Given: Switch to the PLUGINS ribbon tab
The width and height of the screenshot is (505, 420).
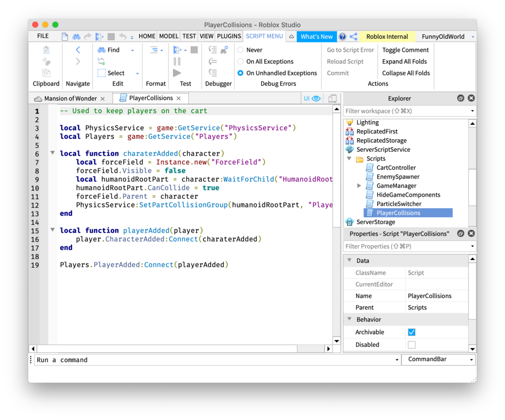Looking at the screenshot, I should [229, 36].
